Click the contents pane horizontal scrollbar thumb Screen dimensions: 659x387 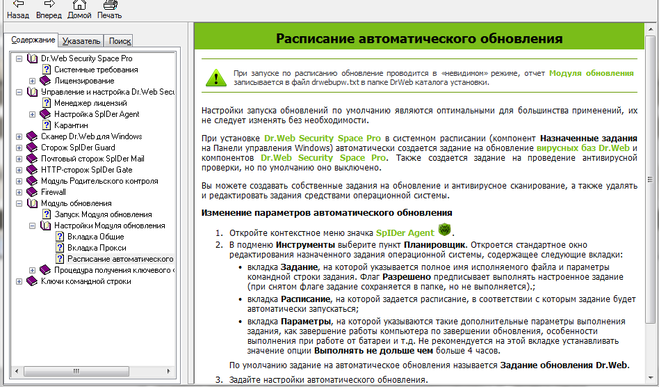[x=76, y=371]
